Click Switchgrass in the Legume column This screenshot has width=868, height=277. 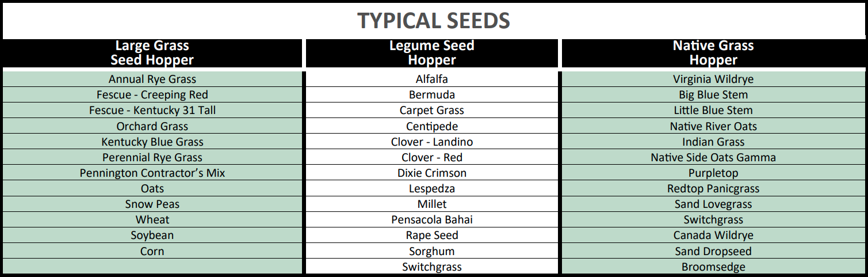pyautogui.click(x=432, y=267)
